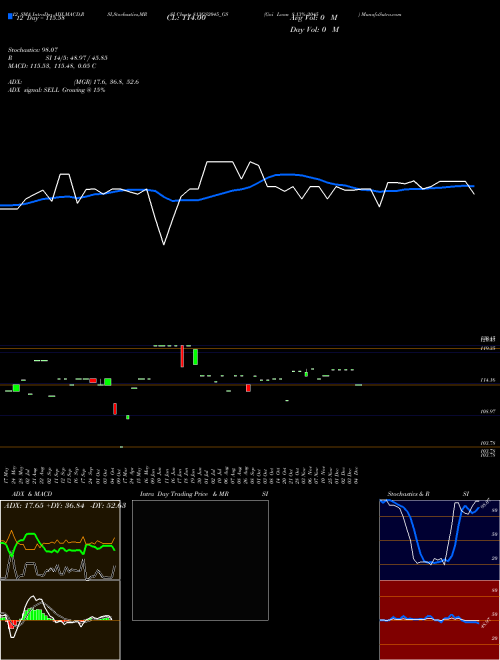Click the 'MACD: 115.33, 115.48, 0.05 C' line
This screenshot has width=500, height=660.
(52, 66)
